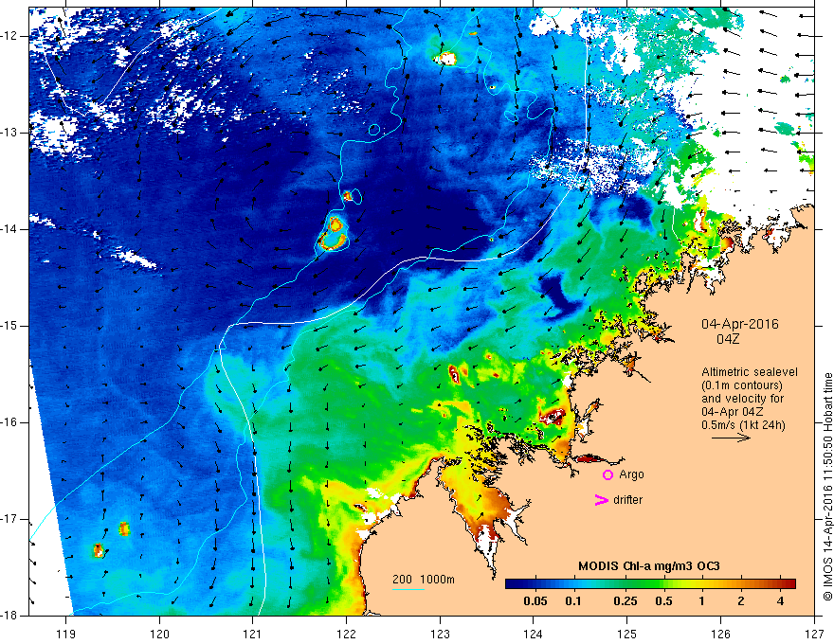Click the latitude label -13

(9, 133)
